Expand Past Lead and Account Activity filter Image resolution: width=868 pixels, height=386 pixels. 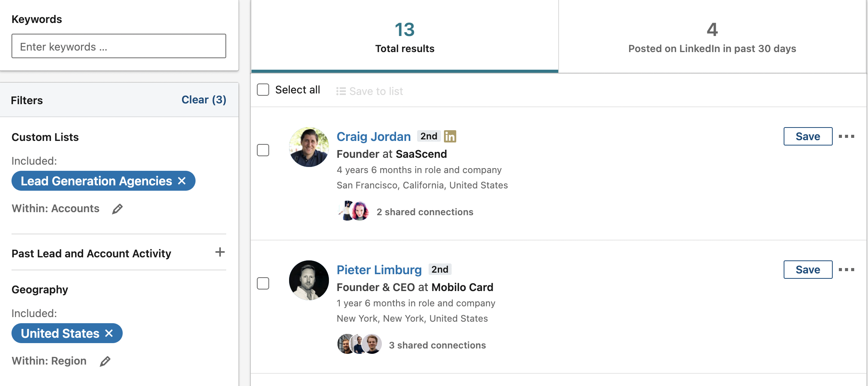pos(220,252)
